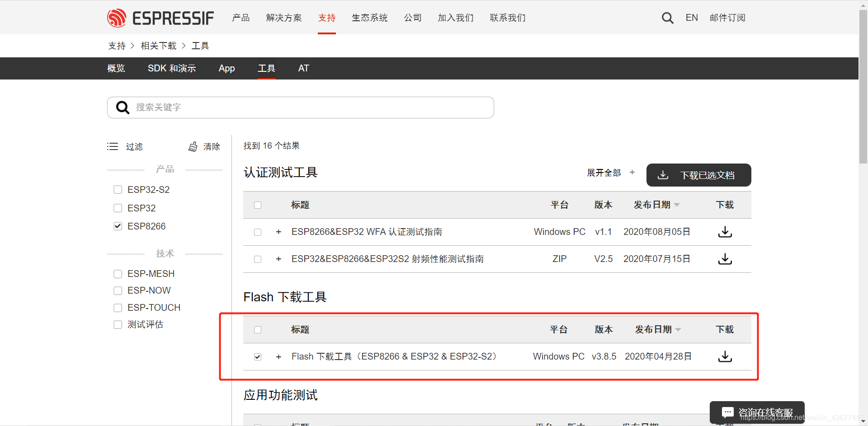Open ESP32&ESP8266&ESP32S2 射频性能测试指南 title
This screenshot has width=868, height=426.
tap(387, 259)
